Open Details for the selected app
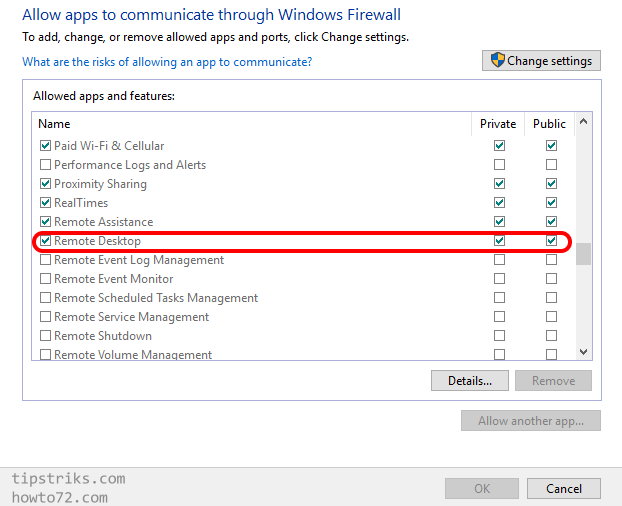The height and width of the screenshot is (506, 622). click(x=470, y=381)
